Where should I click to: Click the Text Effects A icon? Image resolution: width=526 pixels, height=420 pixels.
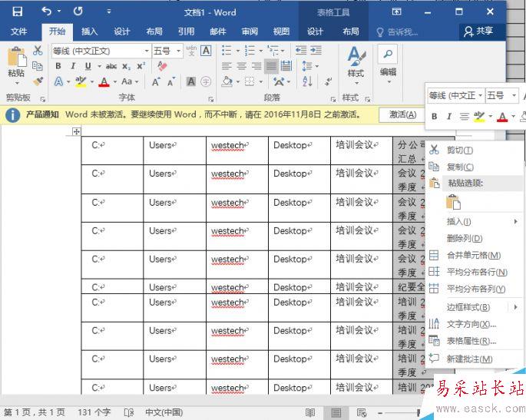click(58, 81)
